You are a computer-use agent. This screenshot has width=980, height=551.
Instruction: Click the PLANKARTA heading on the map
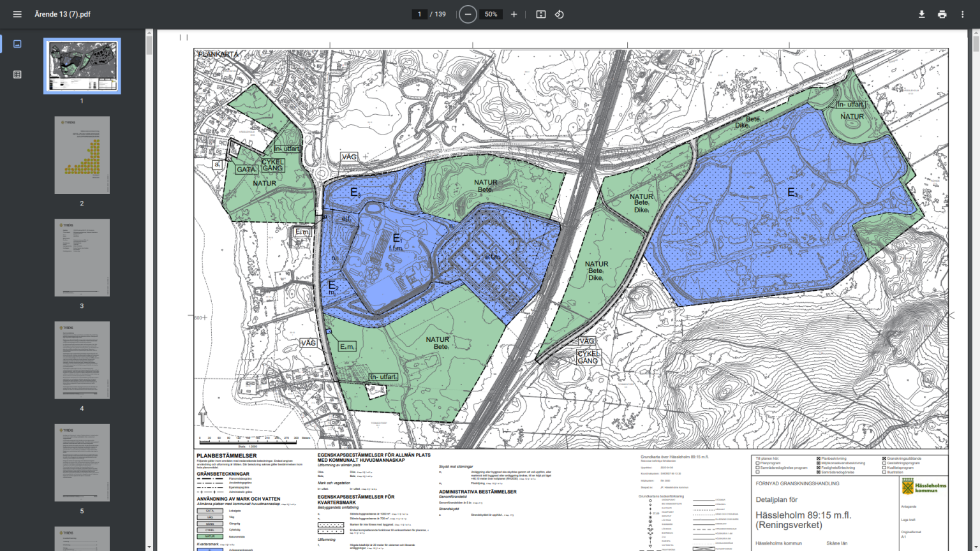[x=218, y=54]
